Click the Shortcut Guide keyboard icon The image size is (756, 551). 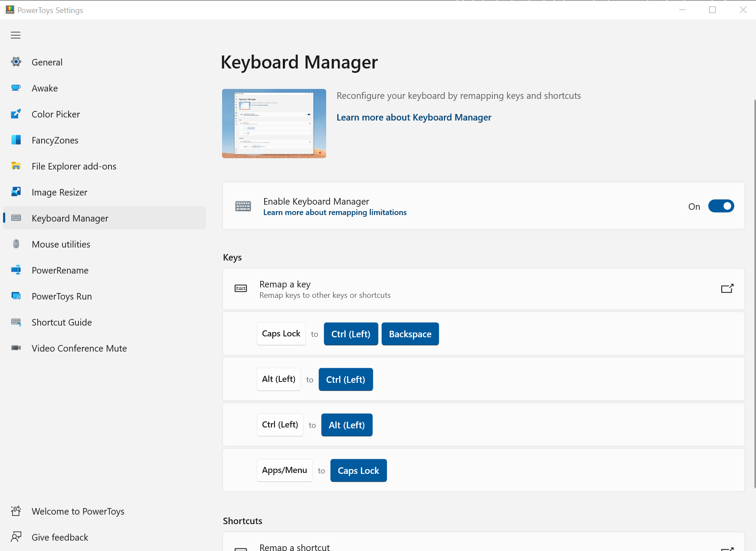pyautogui.click(x=16, y=322)
